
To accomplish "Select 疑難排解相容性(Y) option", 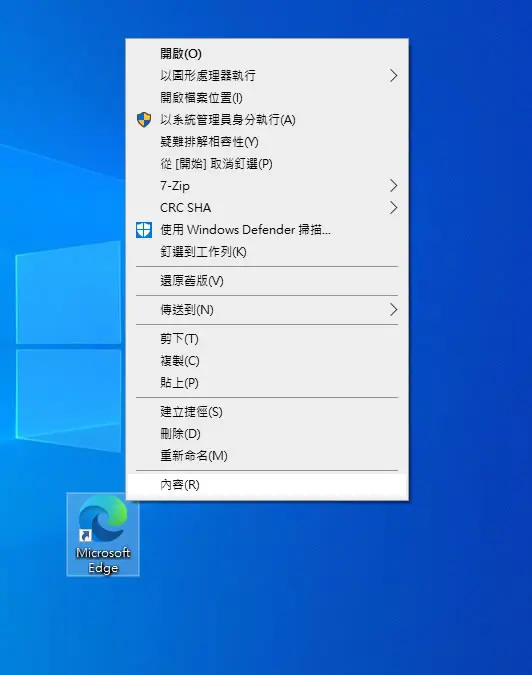I will [267, 142].
